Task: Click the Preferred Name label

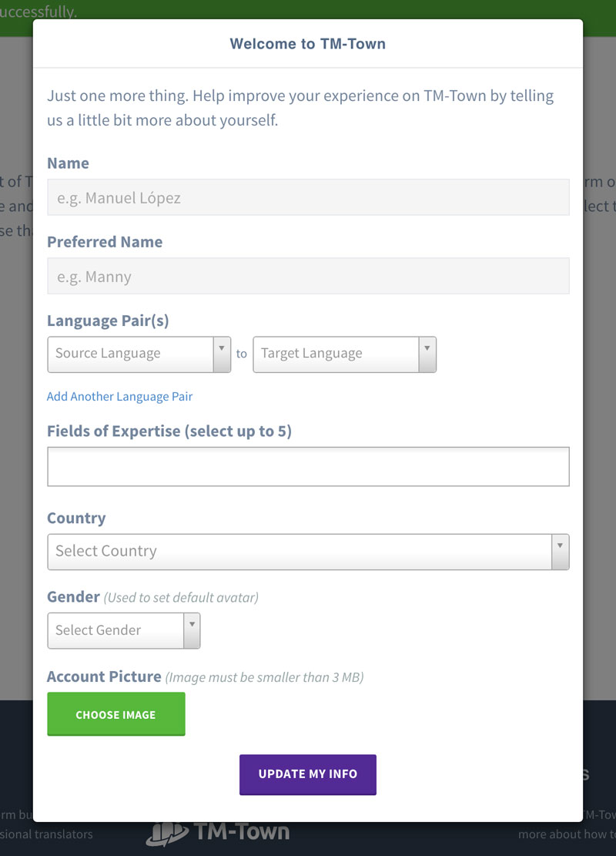Action: click(x=105, y=242)
